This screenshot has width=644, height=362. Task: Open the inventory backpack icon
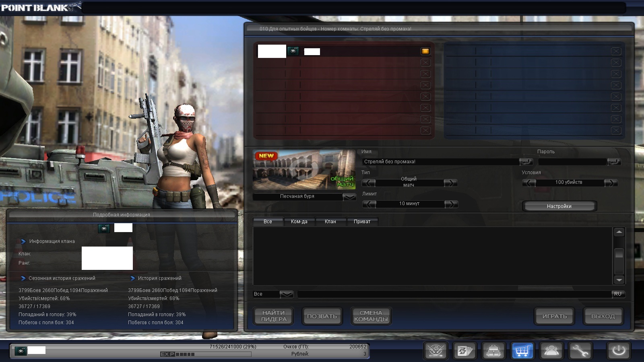493,351
